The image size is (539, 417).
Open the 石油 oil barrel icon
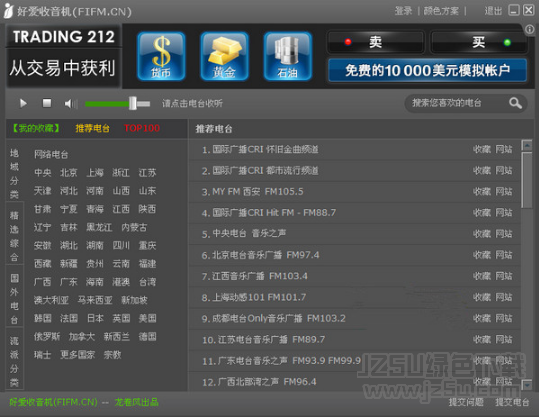(x=288, y=56)
